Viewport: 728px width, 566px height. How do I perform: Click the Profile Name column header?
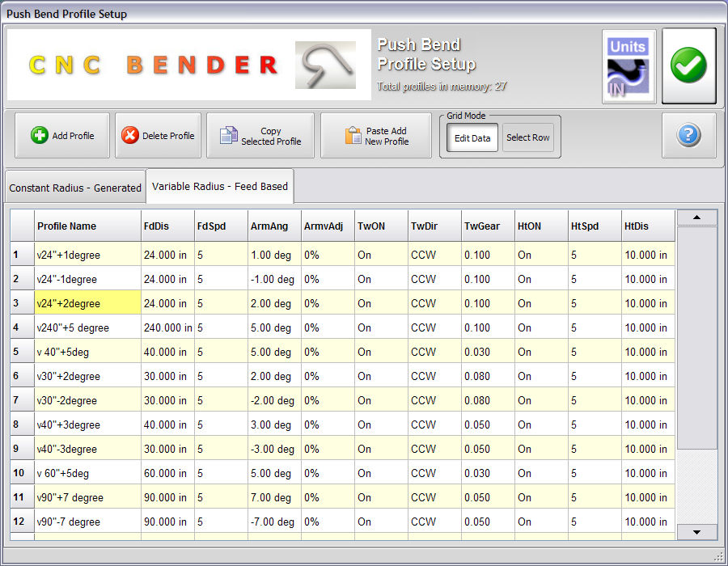(x=87, y=226)
